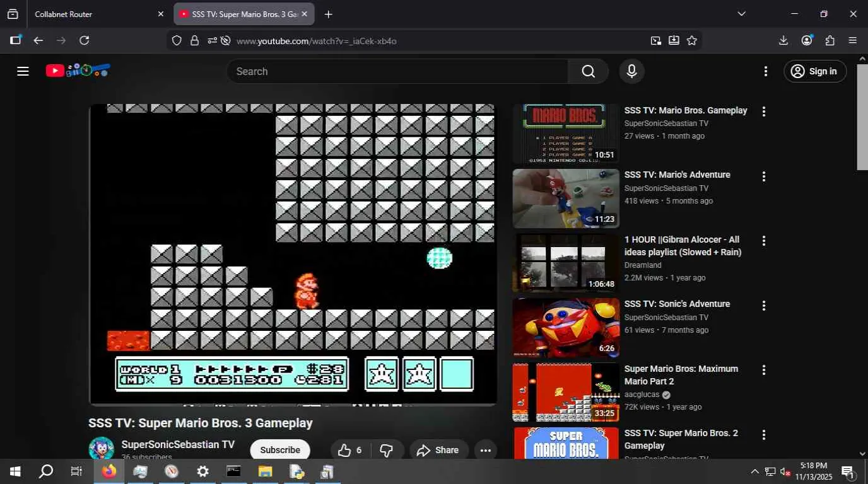This screenshot has width=868, height=484.
Task: Open options for 1 HOUR Gibran Alcocer video
Action: pos(764,241)
